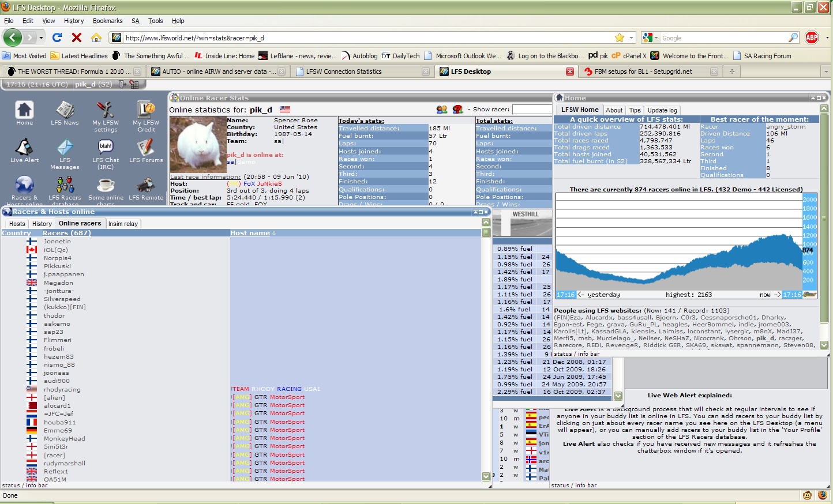The width and height of the screenshot is (833, 504).
Task: Click the search magnifier in Google box
Action: click(793, 37)
